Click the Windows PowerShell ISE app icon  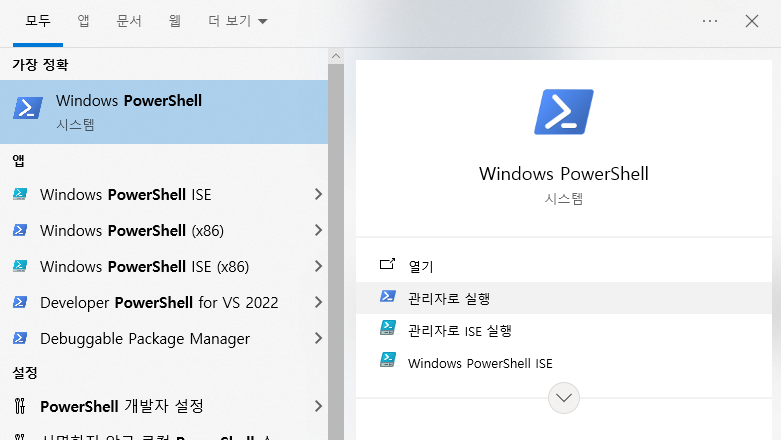(x=20, y=194)
